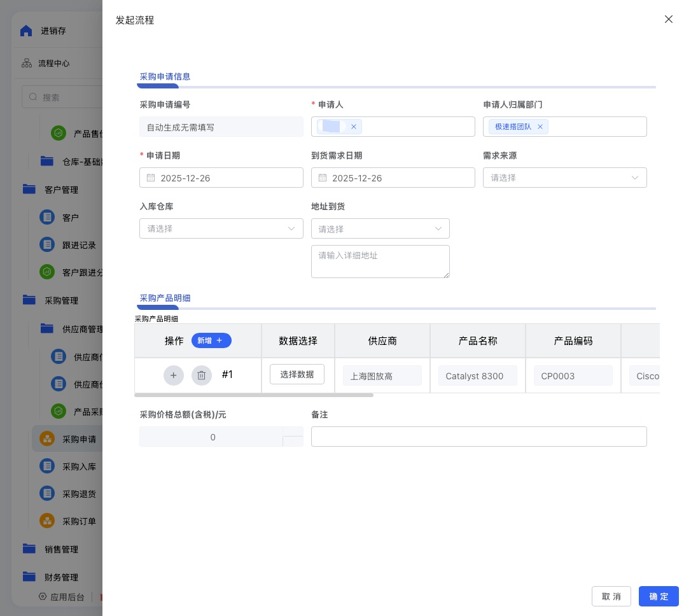Open 采购入库 in the sidebar
The width and height of the screenshot is (684, 616).
pos(79,466)
